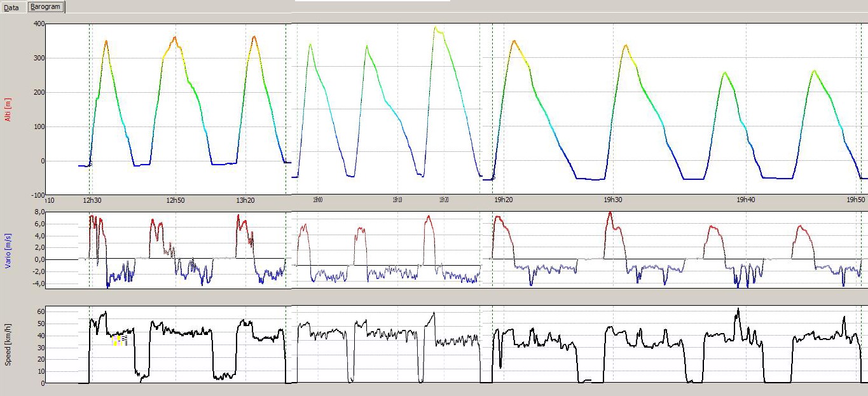
Task: Click the highest speed spike in the right panel
Action: point(738,310)
